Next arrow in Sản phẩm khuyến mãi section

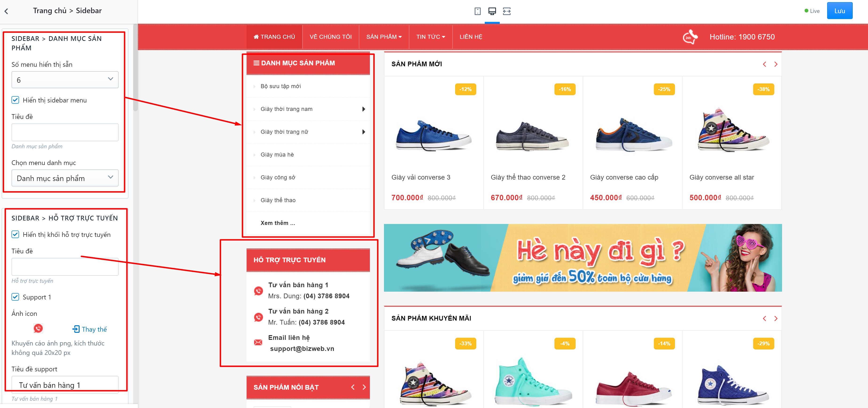(x=776, y=318)
